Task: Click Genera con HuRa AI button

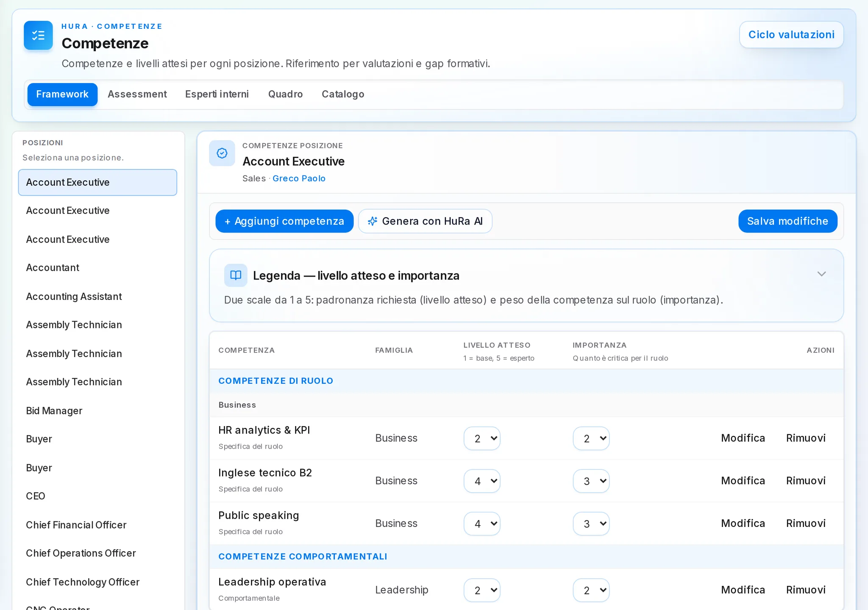Action: [x=425, y=221]
